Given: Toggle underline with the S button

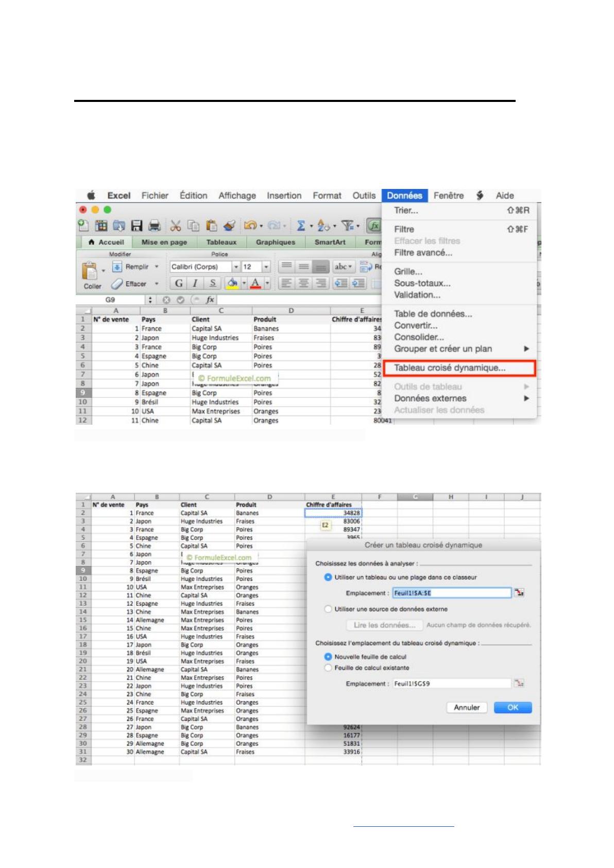Looking at the screenshot, I should point(212,283).
